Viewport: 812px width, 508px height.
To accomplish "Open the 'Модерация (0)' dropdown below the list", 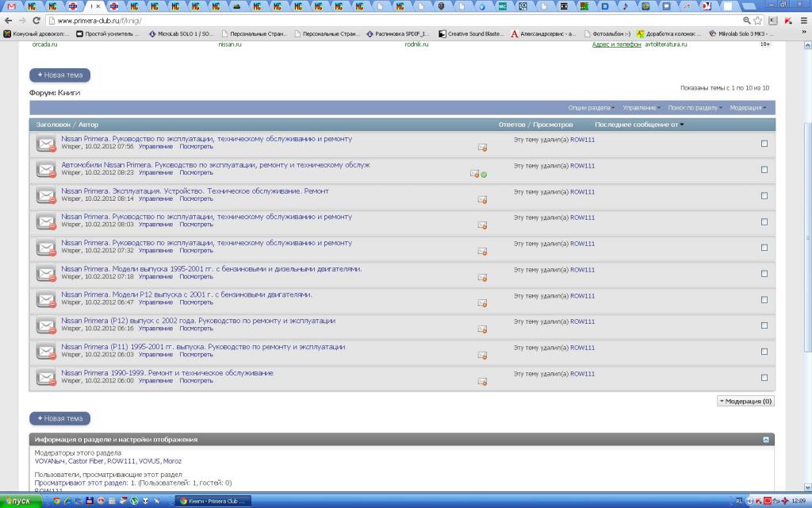I will pyautogui.click(x=745, y=401).
